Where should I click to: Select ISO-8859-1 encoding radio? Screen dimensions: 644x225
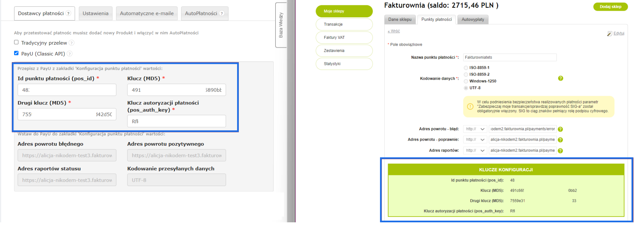pyautogui.click(x=466, y=68)
